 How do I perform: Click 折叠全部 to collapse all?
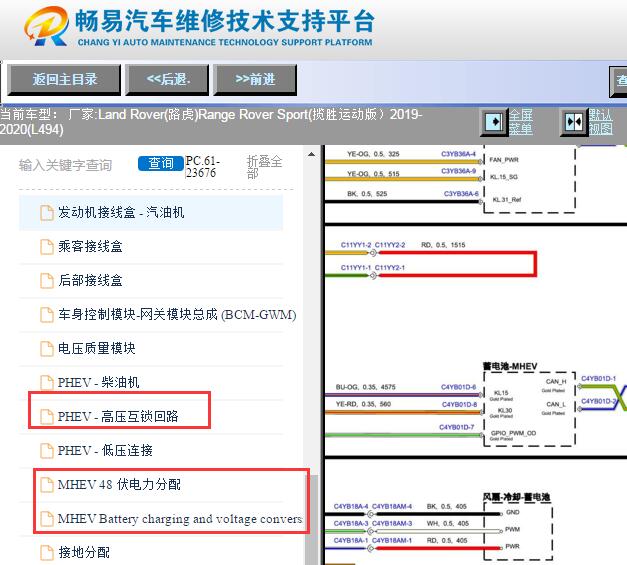(x=264, y=167)
